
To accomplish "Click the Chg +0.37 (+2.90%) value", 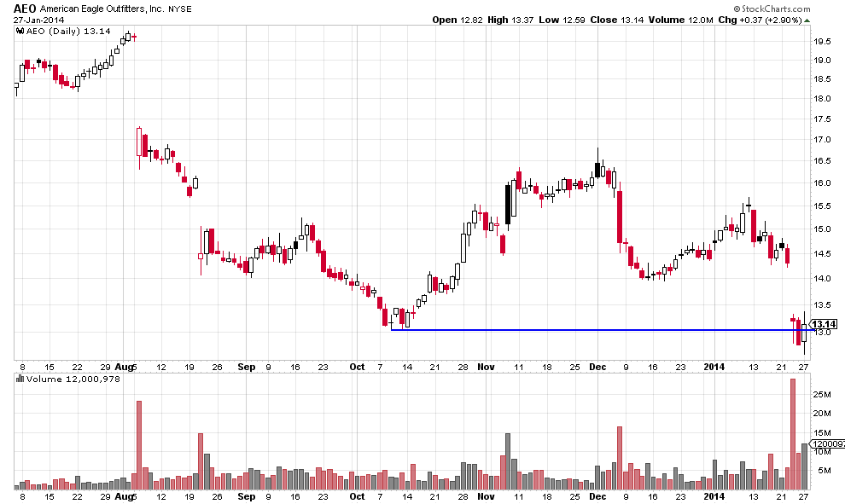I will pyautogui.click(x=760, y=20).
